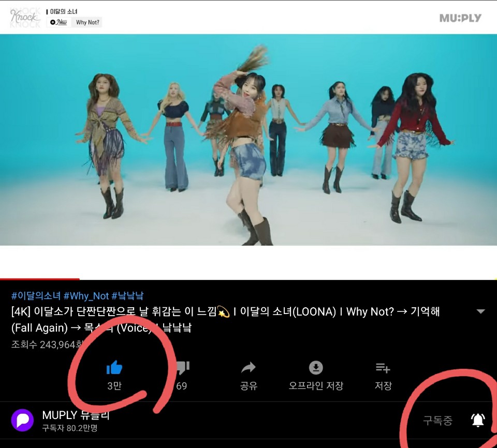Tap the thumbs-down dislike icon
The image size is (497, 448).
pyautogui.click(x=182, y=367)
